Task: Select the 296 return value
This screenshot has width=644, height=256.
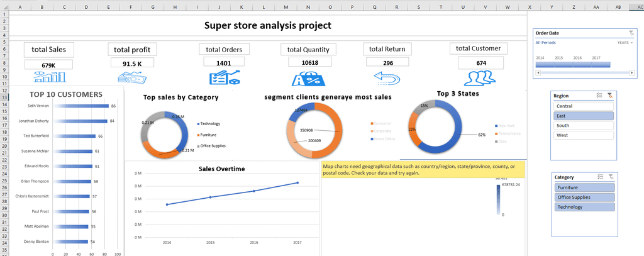Action: pyautogui.click(x=387, y=62)
